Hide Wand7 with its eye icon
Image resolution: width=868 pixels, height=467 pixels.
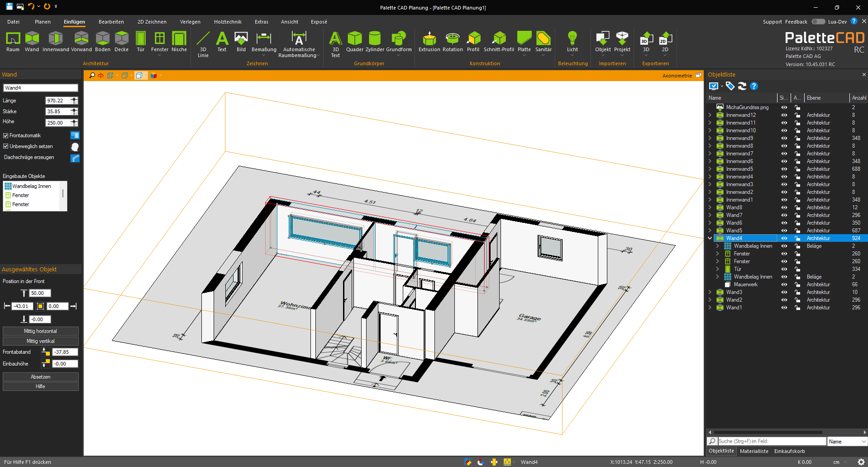(x=784, y=215)
